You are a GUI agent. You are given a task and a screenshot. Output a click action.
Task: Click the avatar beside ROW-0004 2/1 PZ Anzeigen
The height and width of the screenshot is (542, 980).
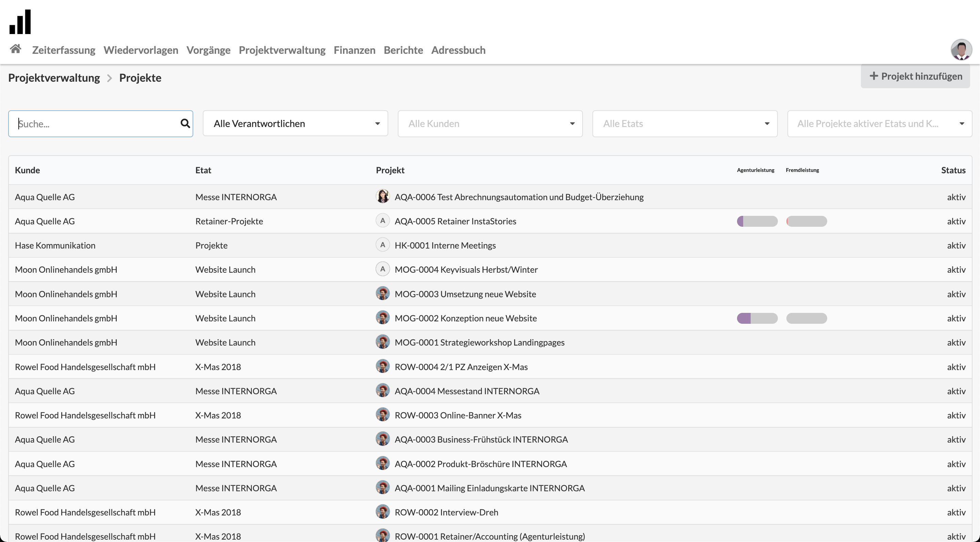tap(382, 366)
